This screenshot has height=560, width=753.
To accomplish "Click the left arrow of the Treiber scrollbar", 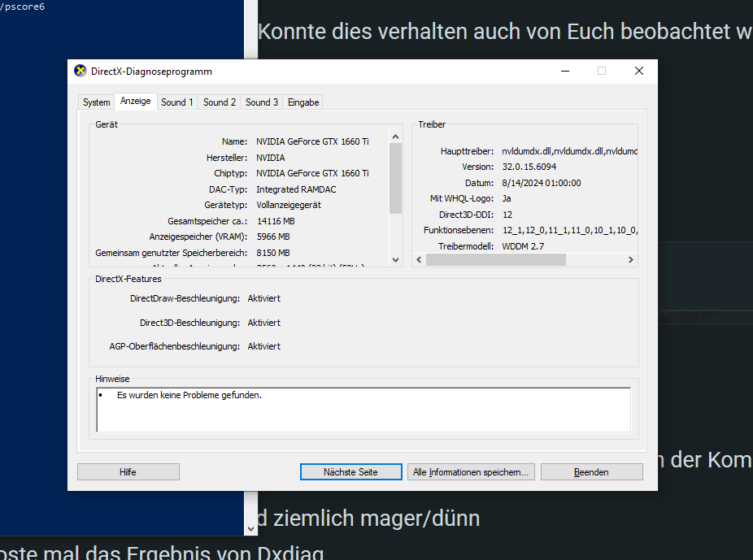I will 418,259.
